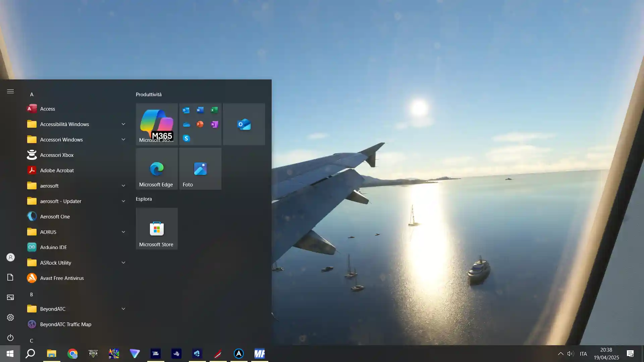Launch Aerosoft One
The width and height of the screenshot is (644, 362).
click(76, 217)
